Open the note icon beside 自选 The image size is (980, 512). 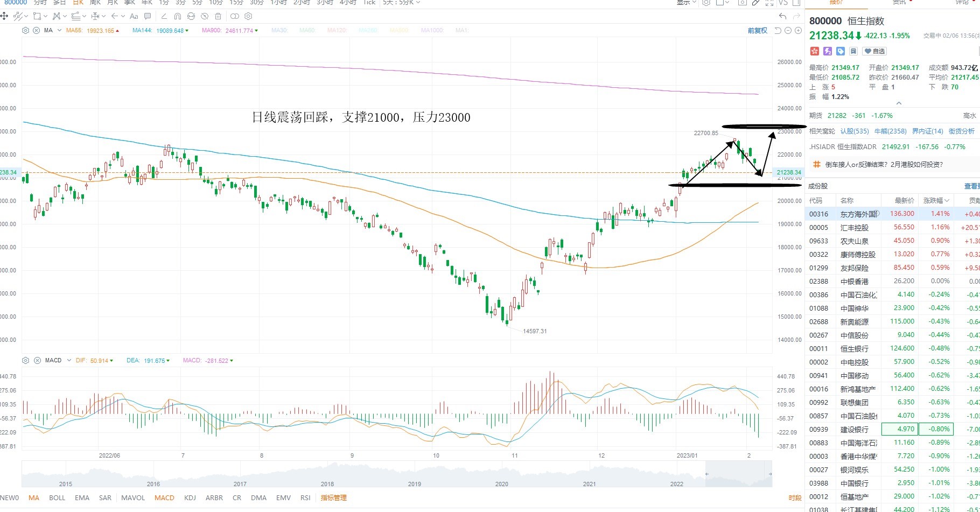tap(853, 51)
